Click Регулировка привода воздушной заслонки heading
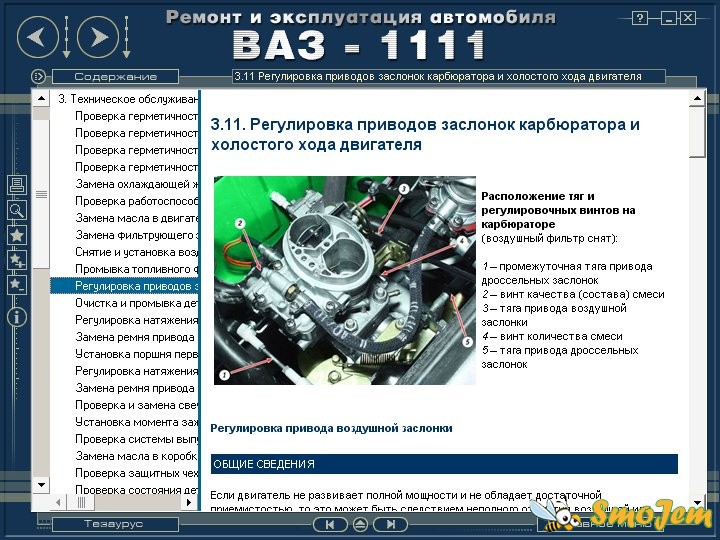The height and width of the screenshot is (540, 720). pyautogui.click(x=331, y=428)
